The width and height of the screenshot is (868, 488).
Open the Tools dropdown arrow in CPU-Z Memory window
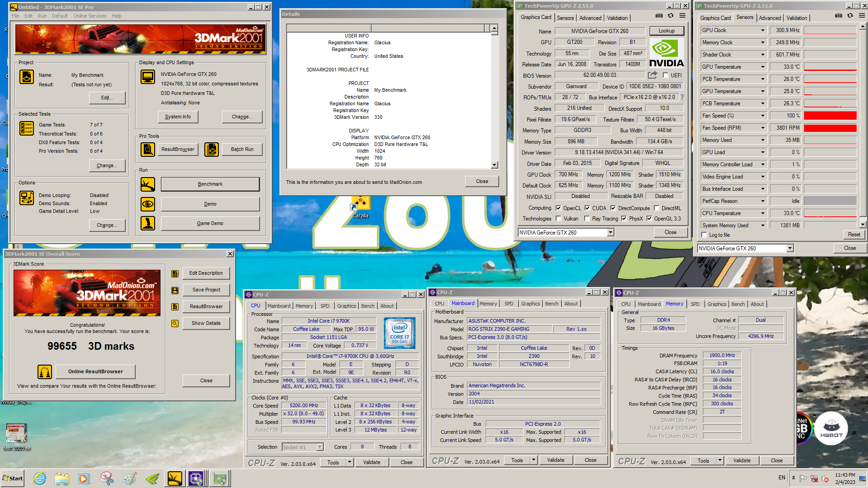tap(720, 460)
